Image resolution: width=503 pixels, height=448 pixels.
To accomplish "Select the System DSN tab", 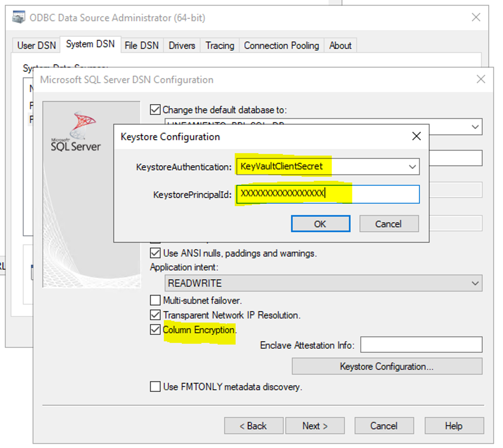I will tap(90, 44).
